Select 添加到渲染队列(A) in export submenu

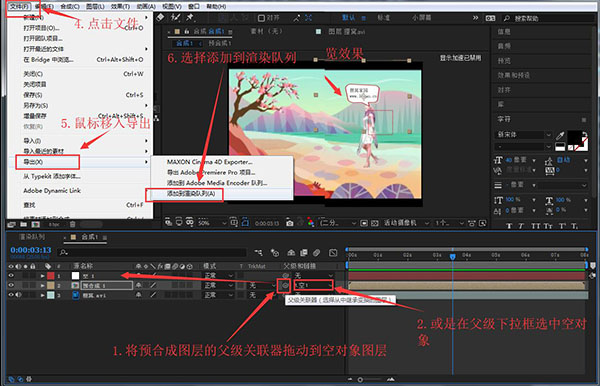191,194
